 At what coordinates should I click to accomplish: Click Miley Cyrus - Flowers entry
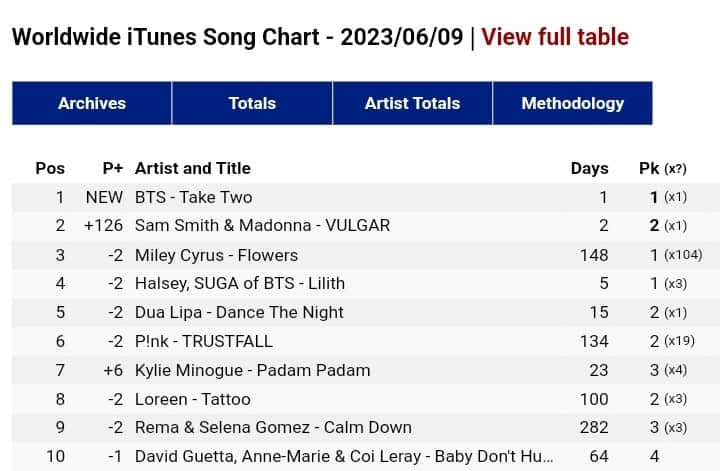pos(217,255)
